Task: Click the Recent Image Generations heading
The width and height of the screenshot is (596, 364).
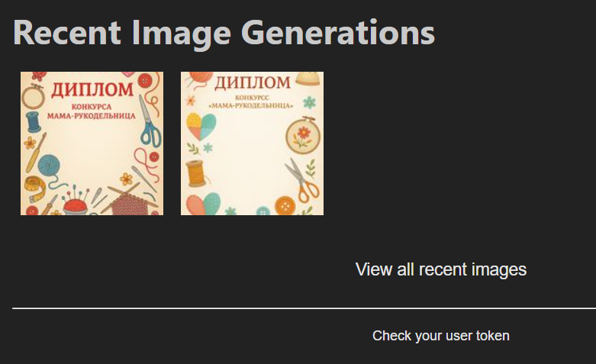Action: click(224, 33)
